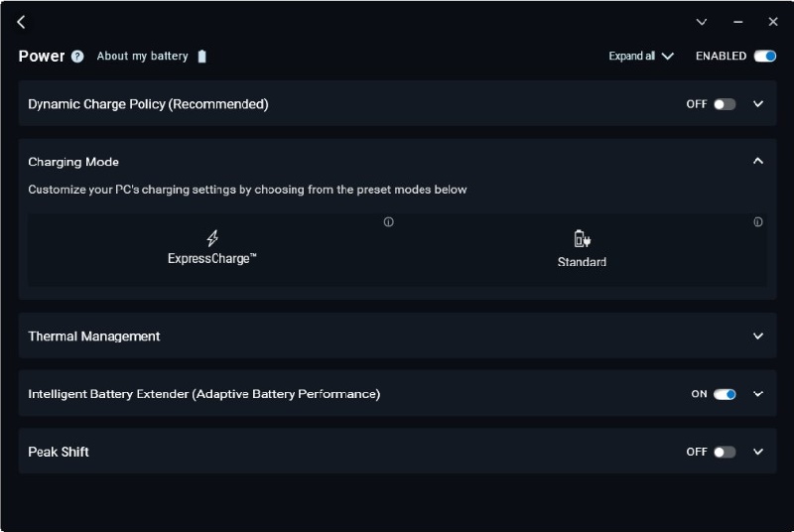Screen dimensions: 794x532
Task: Click the battery icon beside About my battery
Action: click(x=202, y=57)
